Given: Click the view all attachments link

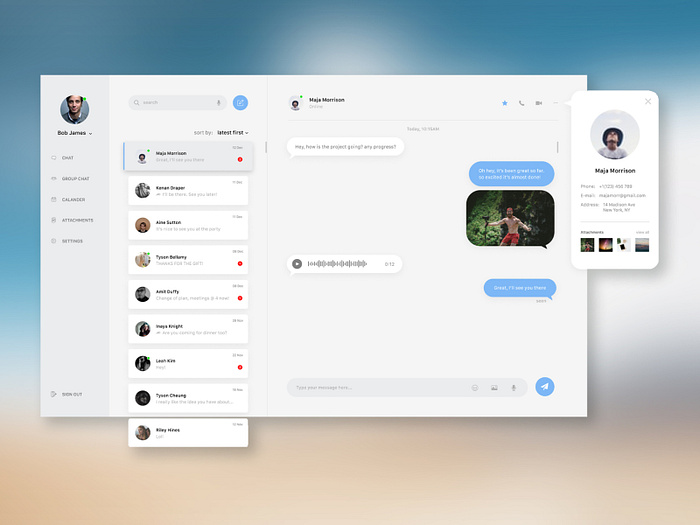Looking at the screenshot, I should click(x=642, y=232).
